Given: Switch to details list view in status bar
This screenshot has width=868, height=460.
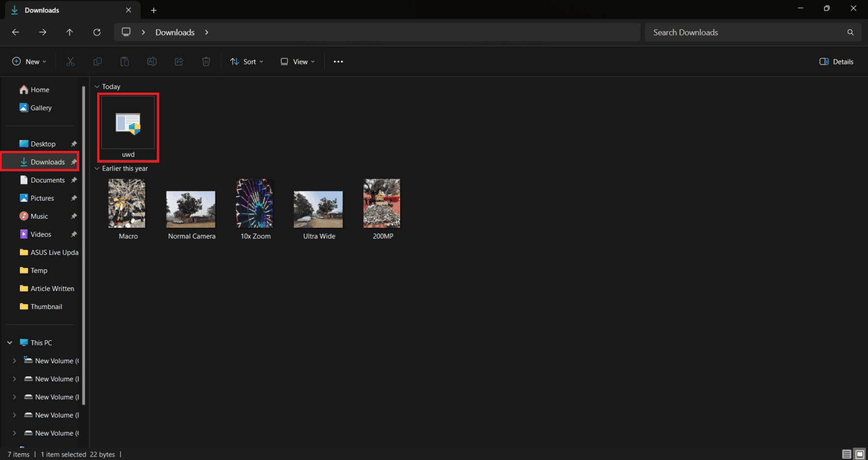Looking at the screenshot, I should [x=846, y=454].
